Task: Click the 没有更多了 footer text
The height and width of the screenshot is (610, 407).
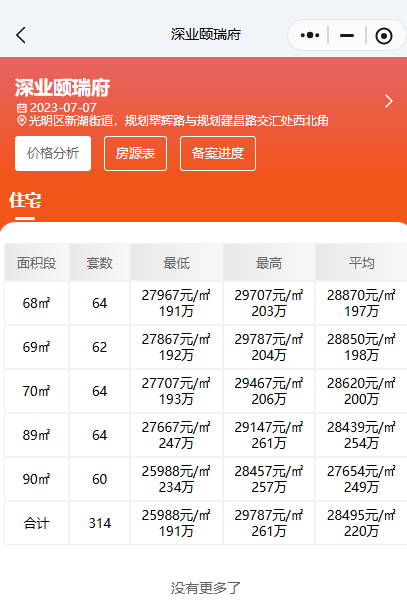Action: [x=205, y=587]
